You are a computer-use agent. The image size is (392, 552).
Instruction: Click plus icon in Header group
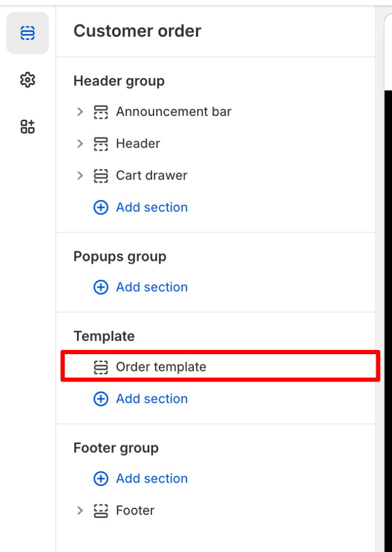(x=101, y=208)
